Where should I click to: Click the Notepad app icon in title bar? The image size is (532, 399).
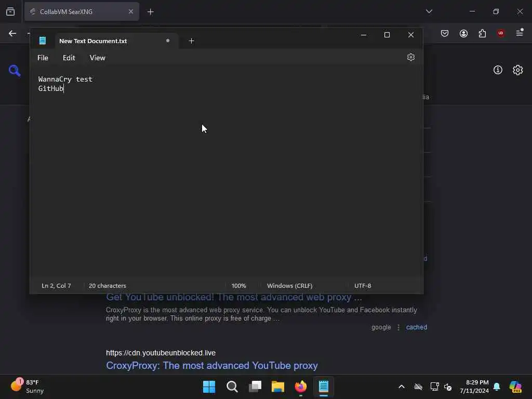pyautogui.click(x=43, y=41)
